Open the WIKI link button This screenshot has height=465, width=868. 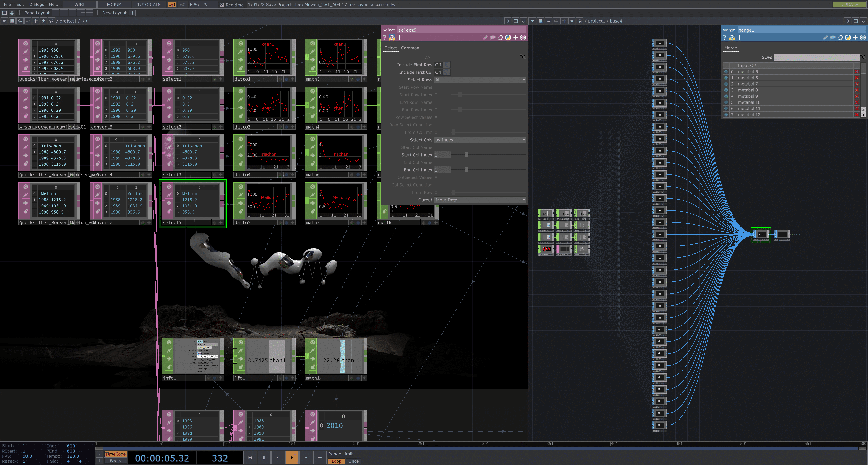click(80, 4)
